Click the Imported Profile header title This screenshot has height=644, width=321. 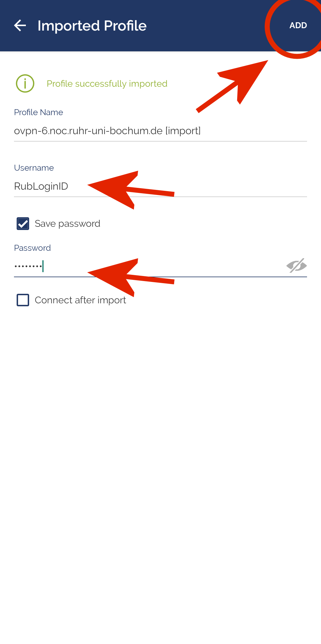[92, 26]
